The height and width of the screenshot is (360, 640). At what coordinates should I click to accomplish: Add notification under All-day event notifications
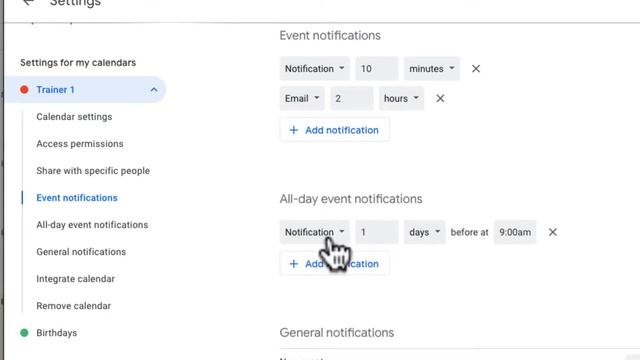click(334, 264)
